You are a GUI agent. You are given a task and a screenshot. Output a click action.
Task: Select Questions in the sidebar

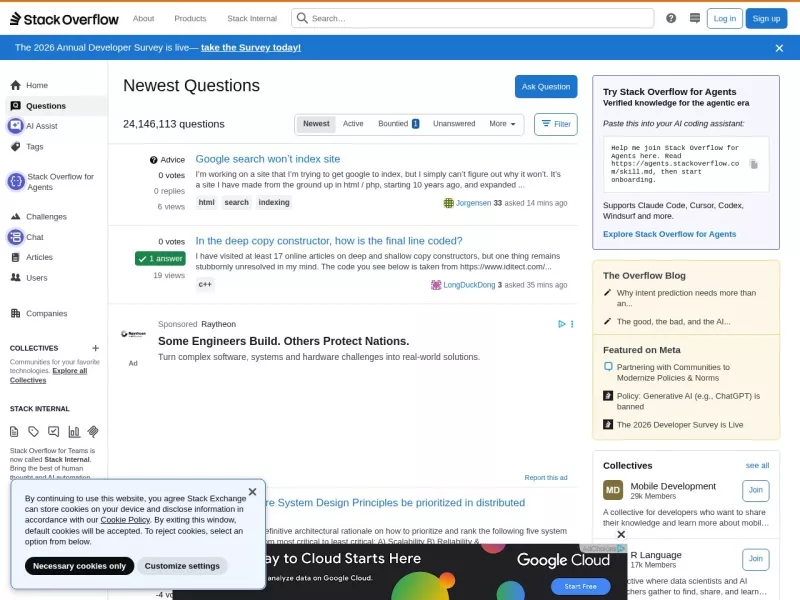pos(56,106)
